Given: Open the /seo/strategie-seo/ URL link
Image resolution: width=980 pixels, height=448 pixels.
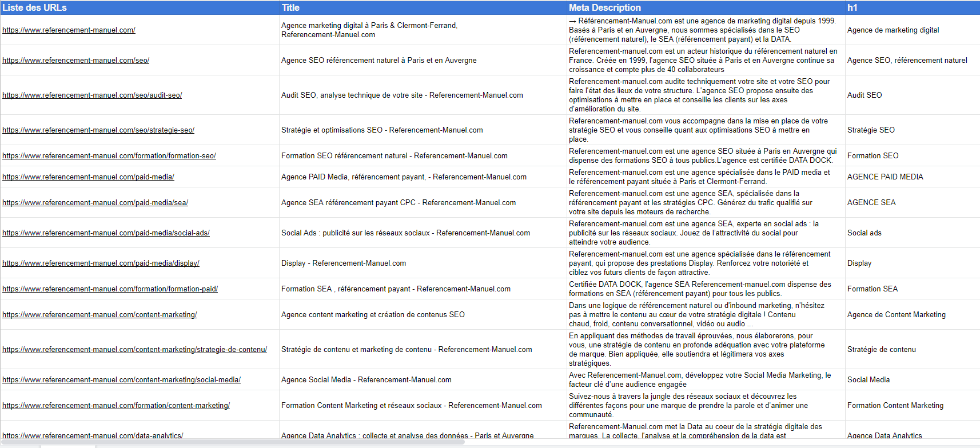Looking at the screenshot, I should coord(98,130).
